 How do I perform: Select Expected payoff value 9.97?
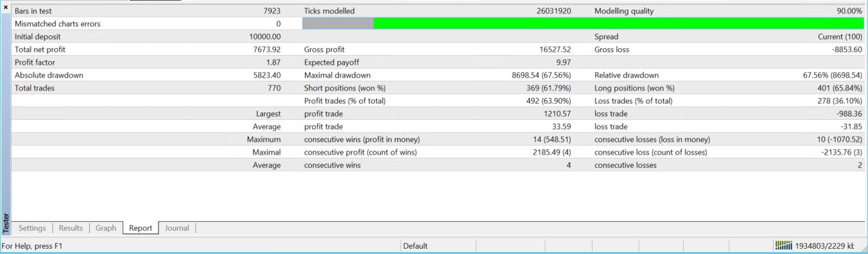[564, 62]
